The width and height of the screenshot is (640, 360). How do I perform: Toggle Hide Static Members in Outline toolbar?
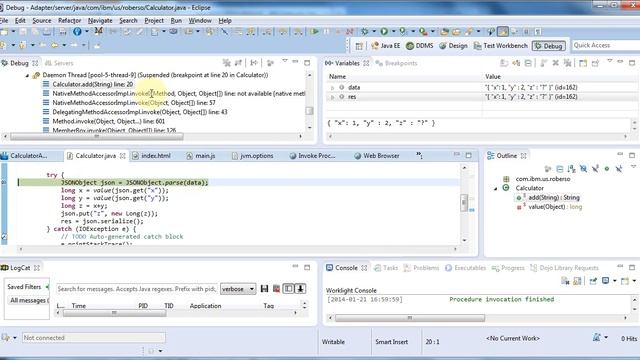click(595, 169)
